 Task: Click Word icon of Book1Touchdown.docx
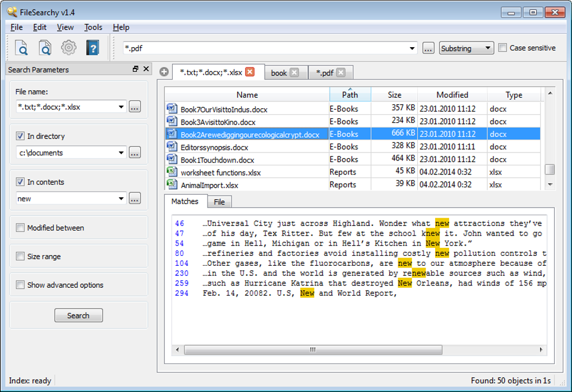coord(172,159)
